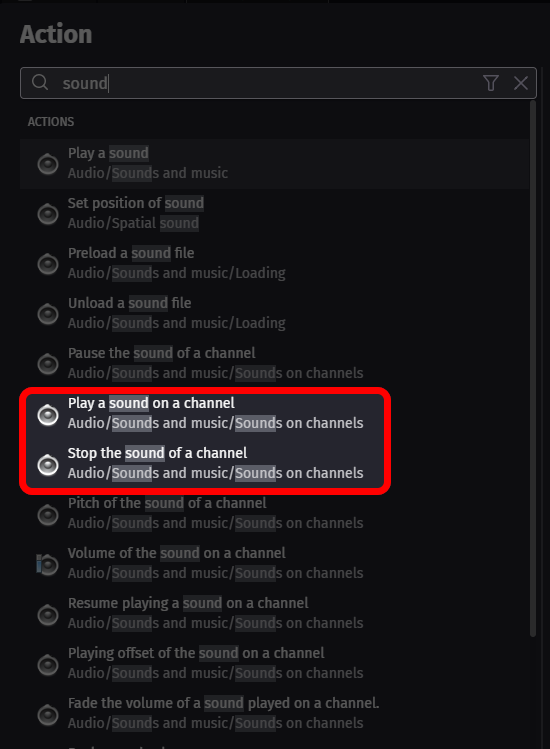Click speaker icon for Unload a sound file
This screenshot has height=749, width=550.
point(48,314)
